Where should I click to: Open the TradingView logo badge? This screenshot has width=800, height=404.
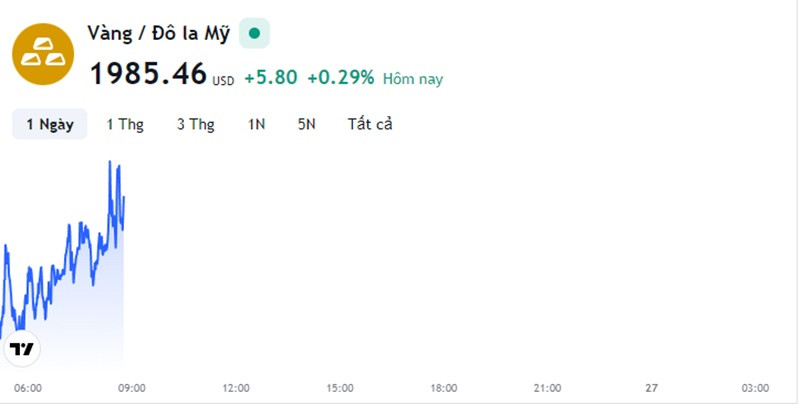tap(22, 349)
